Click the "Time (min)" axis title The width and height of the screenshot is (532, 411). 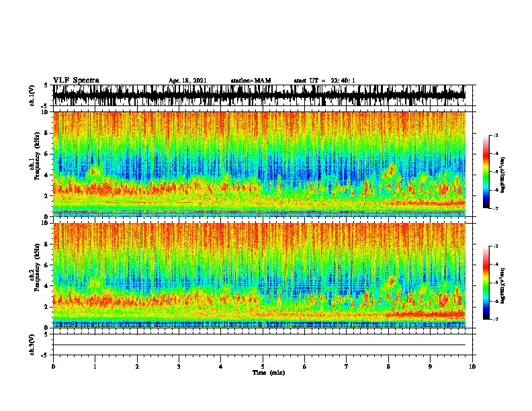pos(269,373)
